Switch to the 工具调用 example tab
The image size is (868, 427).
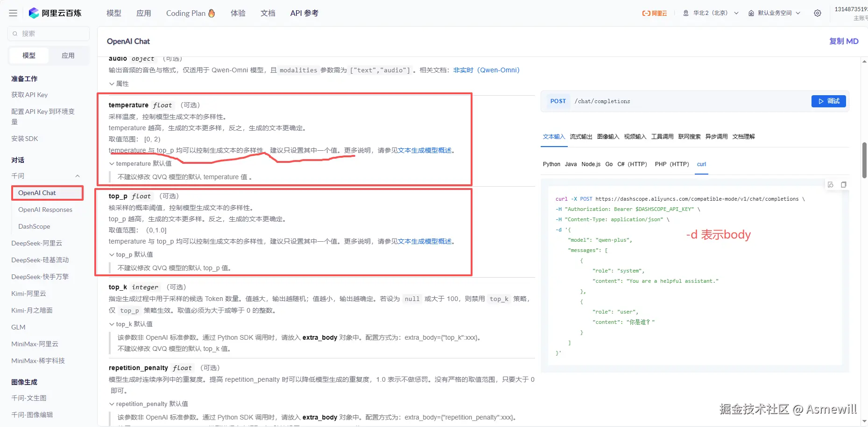pyautogui.click(x=663, y=137)
